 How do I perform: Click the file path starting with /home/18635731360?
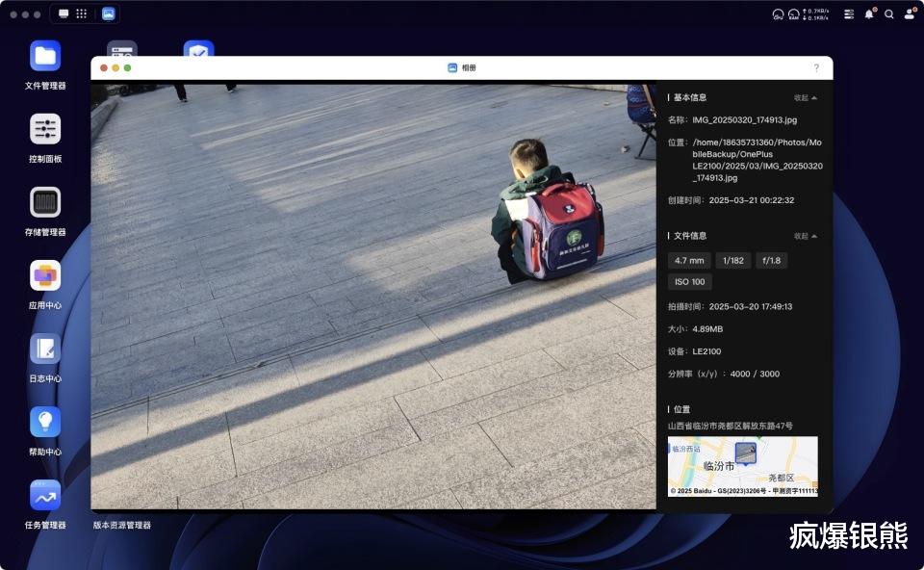pyautogui.click(x=757, y=160)
